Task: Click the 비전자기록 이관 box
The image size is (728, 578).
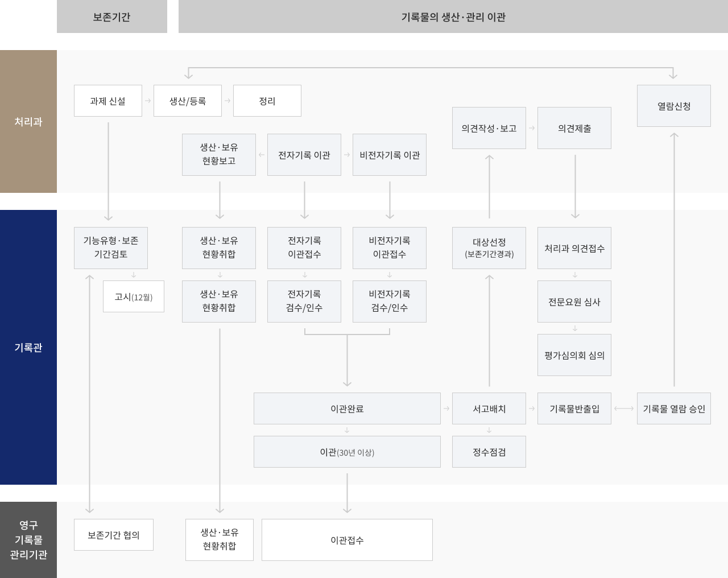Action: [390, 154]
